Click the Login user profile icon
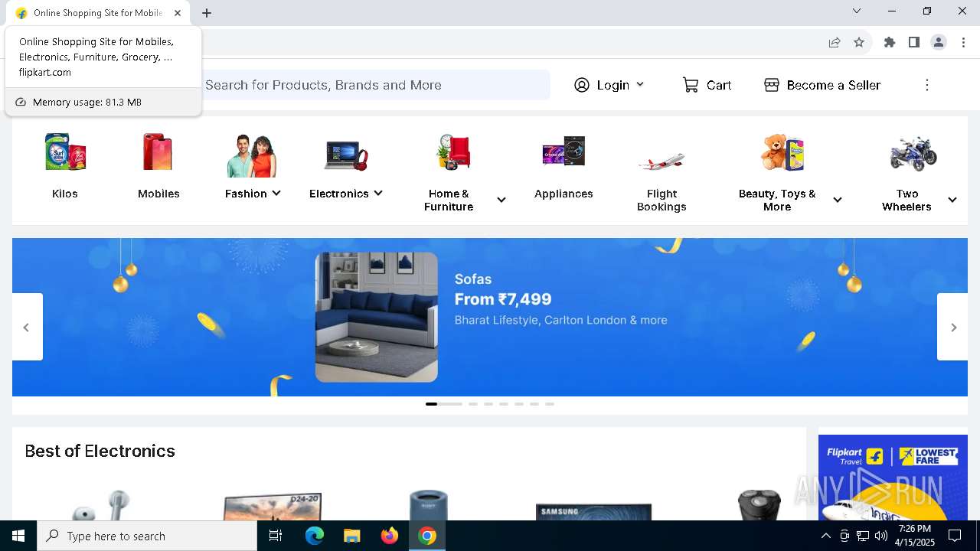The height and width of the screenshot is (551, 980). click(582, 85)
